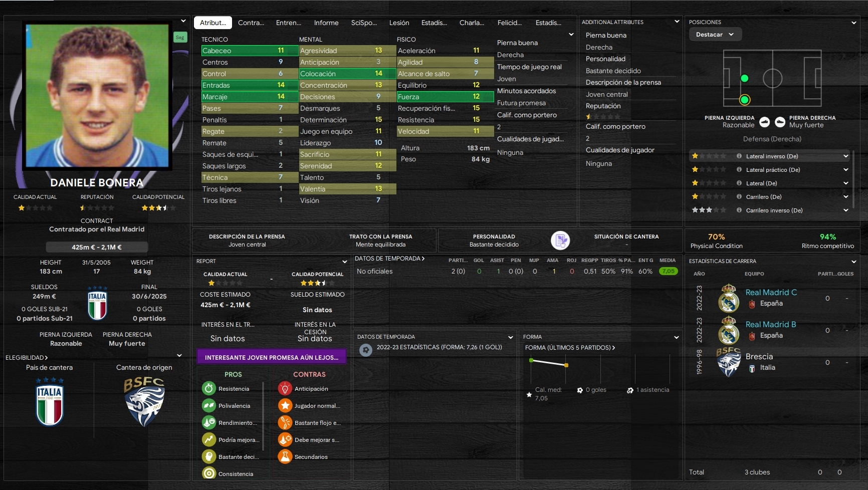This screenshot has height=490, width=868.
Task: Click the green Seg badge near the photo
Action: click(180, 38)
